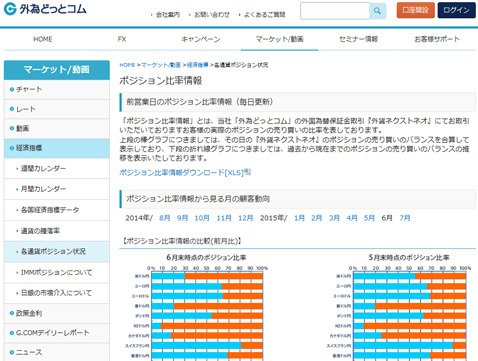The image size is (478, 361).
Task: Click the search magnifier button
Action: (377, 11)
